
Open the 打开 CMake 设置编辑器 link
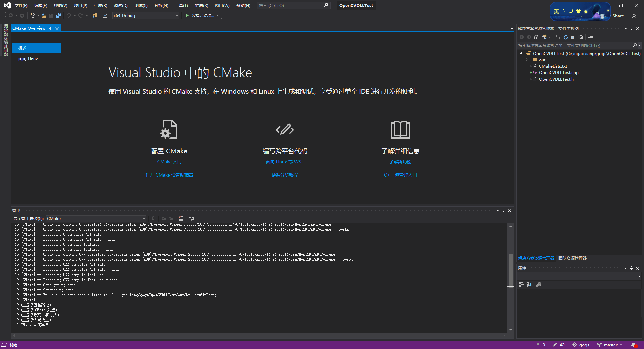(x=169, y=175)
